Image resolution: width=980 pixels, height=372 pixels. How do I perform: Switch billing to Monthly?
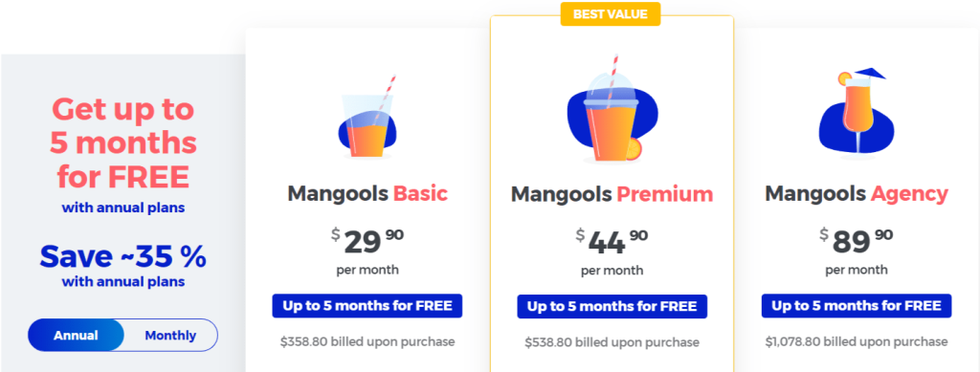(170, 335)
